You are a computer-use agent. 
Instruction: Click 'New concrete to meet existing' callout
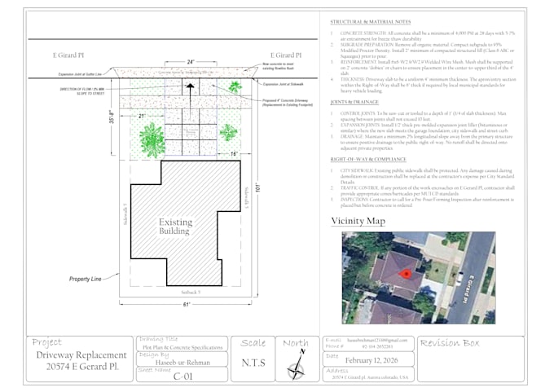(278, 64)
